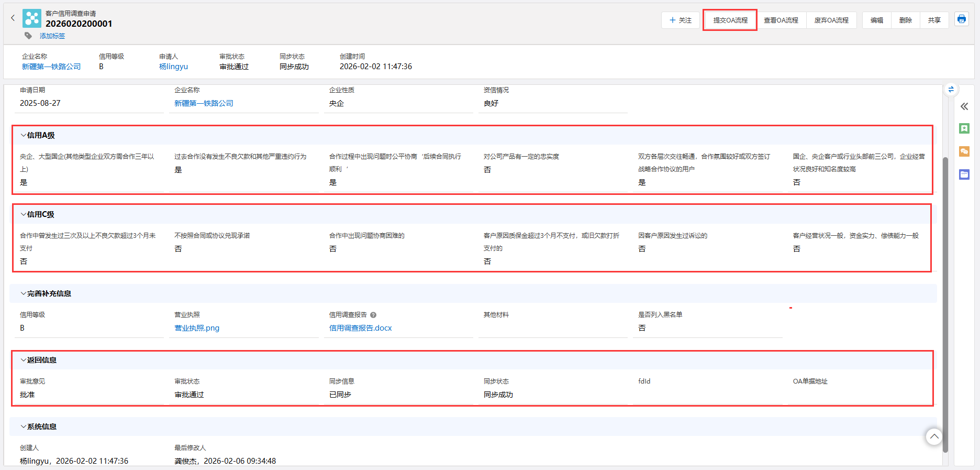Click the 废弃OA流程 button

[x=831, y=20]
